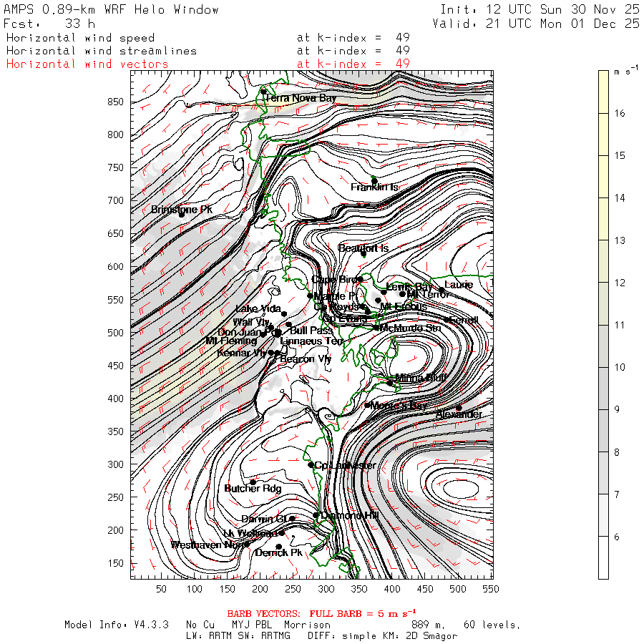Click the colorbar value label '14'
Image resolution: width=644 pixels, height=644 pixels.
tap(620, 198)
